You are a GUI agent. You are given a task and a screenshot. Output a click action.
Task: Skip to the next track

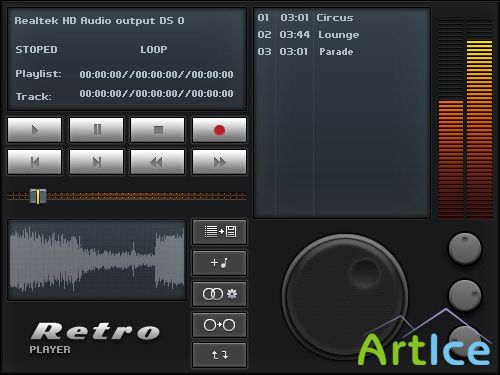[x=96, y=162]
